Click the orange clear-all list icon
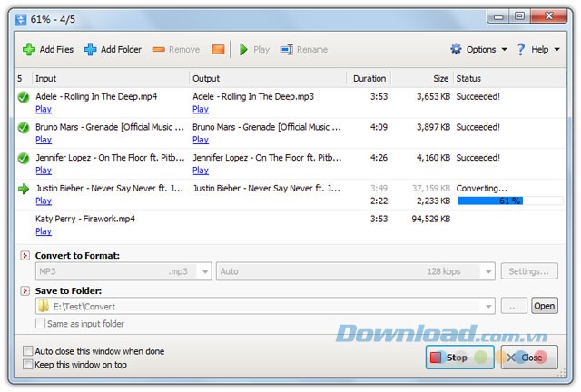This screenshot has height=392, width=581. pyautogui.click(x=218, y=49)
